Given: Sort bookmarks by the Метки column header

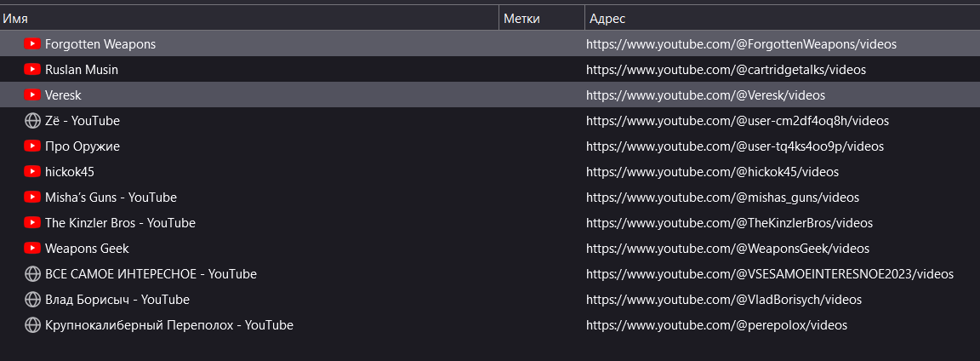Looking at the screenshot, I should point(542,18).
